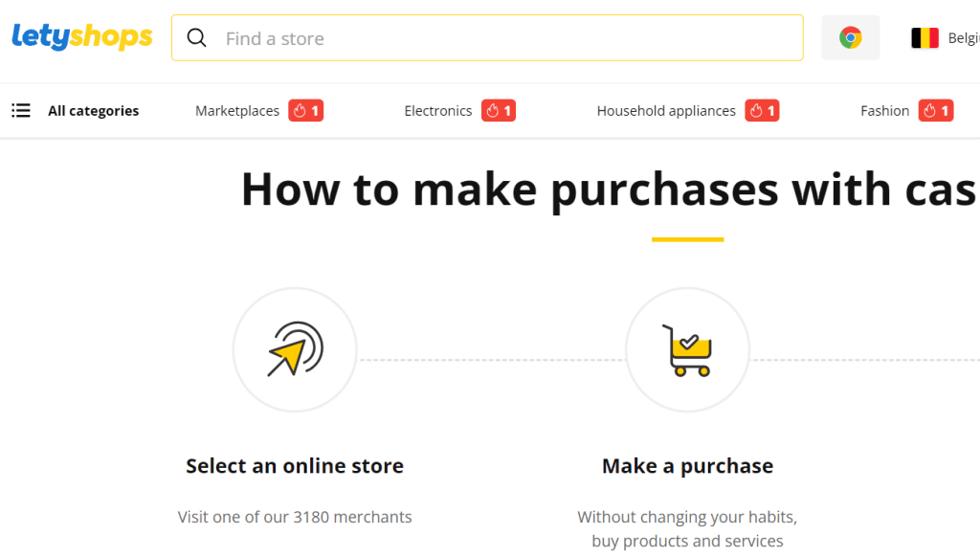The height and width of the screenshot is (558, 980).
Task: Expand the All categories menu
Action: point(93,111)
